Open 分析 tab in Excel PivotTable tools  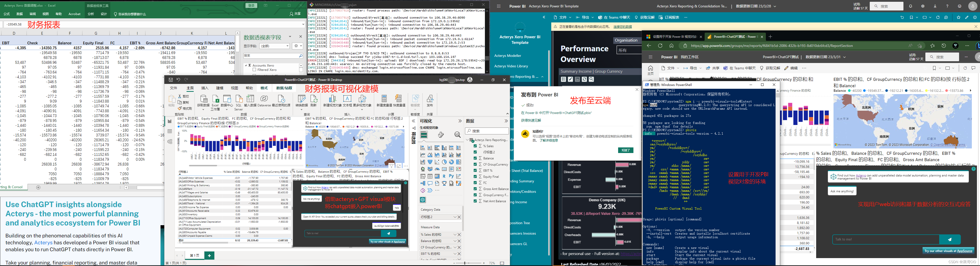91,14
